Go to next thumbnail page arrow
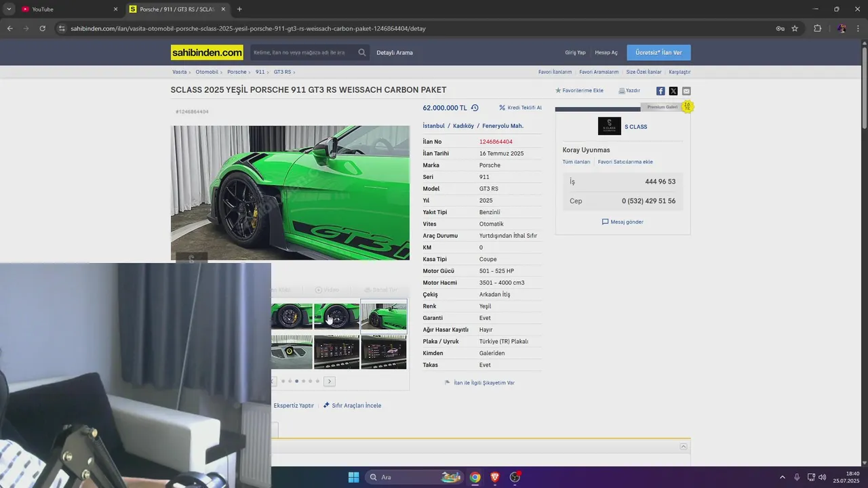 tap(330, 382)
